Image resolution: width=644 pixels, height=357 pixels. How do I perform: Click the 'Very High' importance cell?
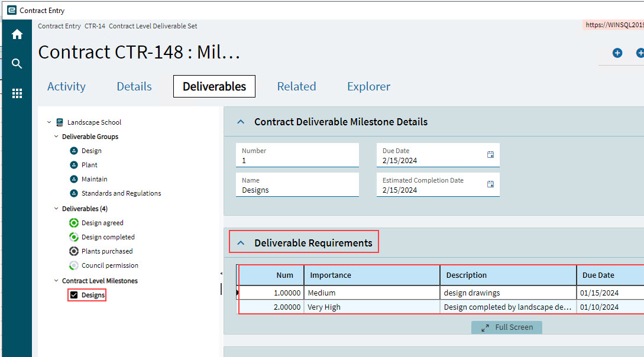[372, 307]
